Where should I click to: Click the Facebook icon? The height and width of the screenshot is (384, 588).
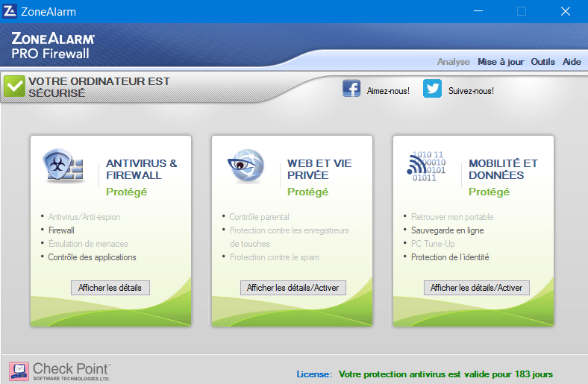click(351, 89)
